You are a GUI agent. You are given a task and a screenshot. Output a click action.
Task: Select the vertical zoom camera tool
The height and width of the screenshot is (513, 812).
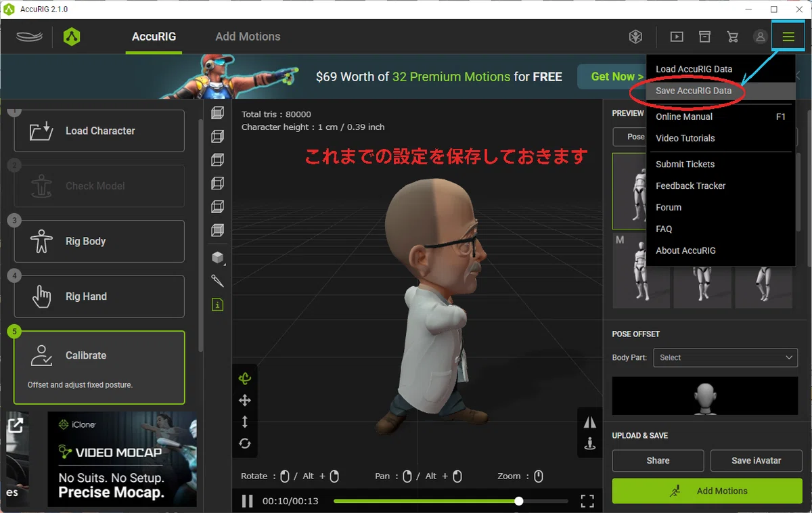coord(245,422)
